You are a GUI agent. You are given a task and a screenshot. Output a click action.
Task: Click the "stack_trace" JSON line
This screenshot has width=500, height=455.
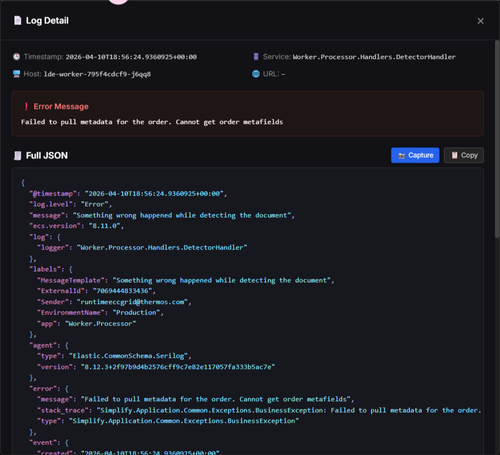259,410
